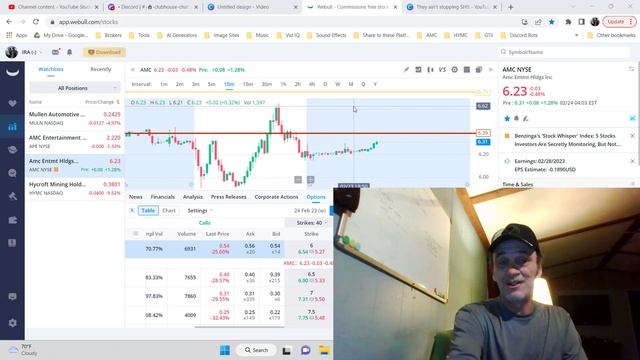The width and height of the screenshot is (640, 360).
Task: Open the Financials tab
Action: pos(162,197)
